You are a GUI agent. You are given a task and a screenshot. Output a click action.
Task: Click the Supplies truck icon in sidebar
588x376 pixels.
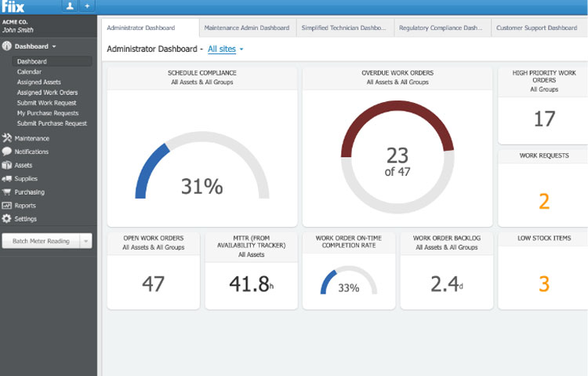point(7,179)
